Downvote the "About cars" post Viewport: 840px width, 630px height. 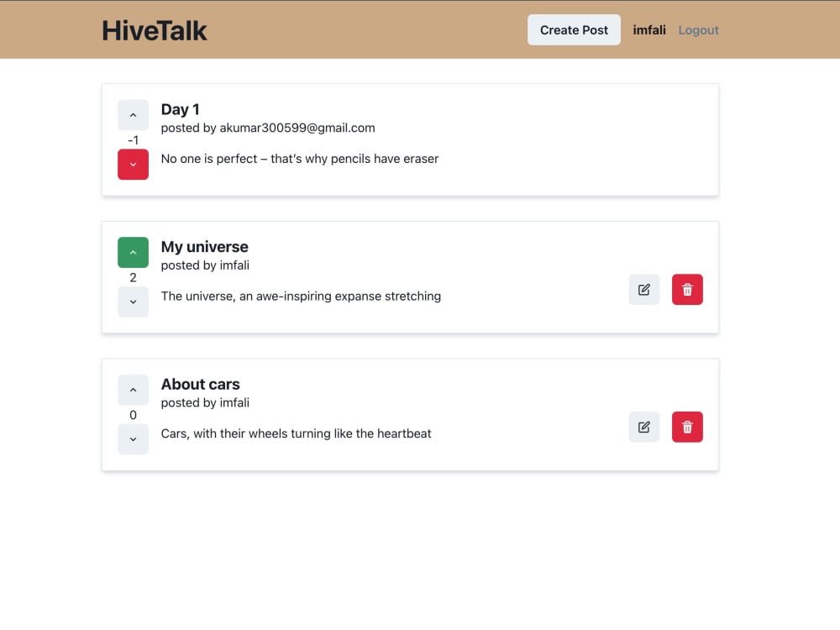click(133, 439)
